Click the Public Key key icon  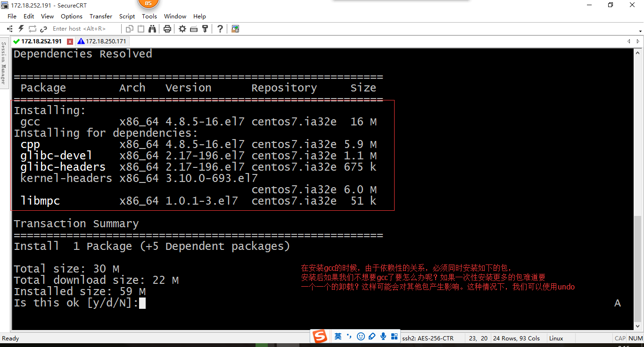[x=205, y=29]
